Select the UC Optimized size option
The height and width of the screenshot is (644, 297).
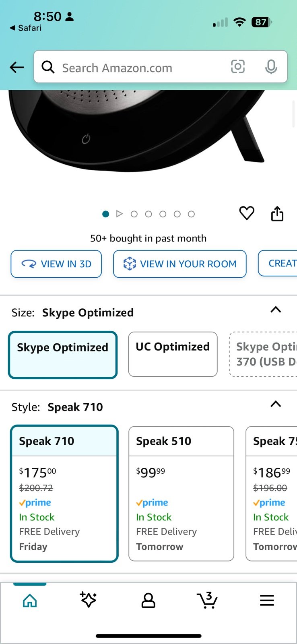(x=173, y=354)
